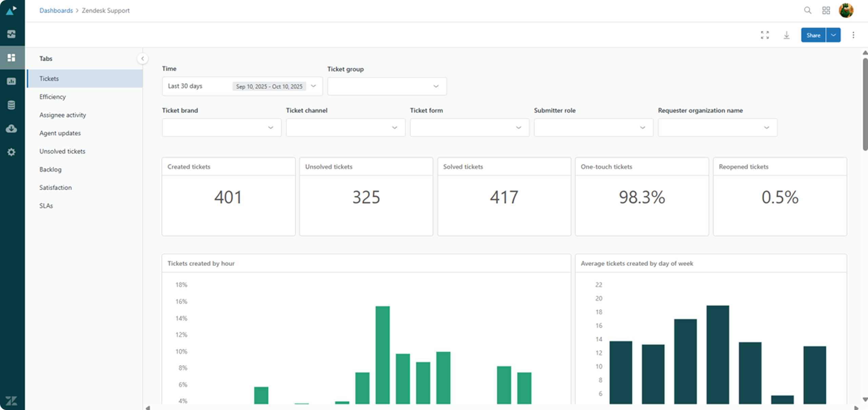
Task: Click the search magnifier icon
Action: coord(808,11)
